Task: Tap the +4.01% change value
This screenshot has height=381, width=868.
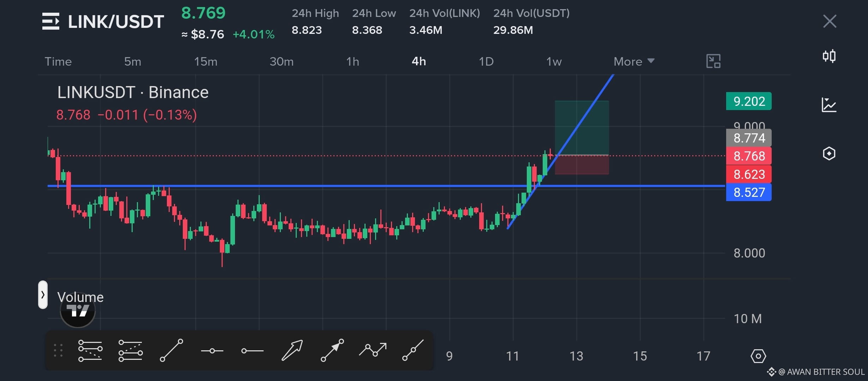Action: [x=254, y=34]
